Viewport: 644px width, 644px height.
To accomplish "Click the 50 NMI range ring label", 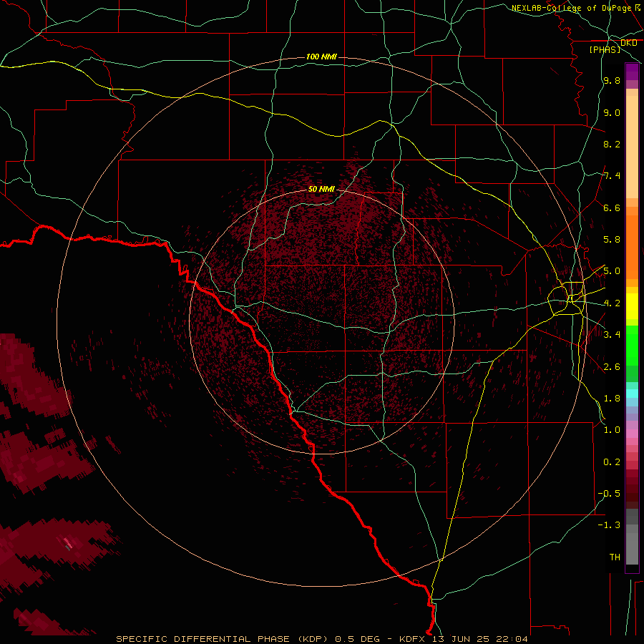I will (321, 189).
